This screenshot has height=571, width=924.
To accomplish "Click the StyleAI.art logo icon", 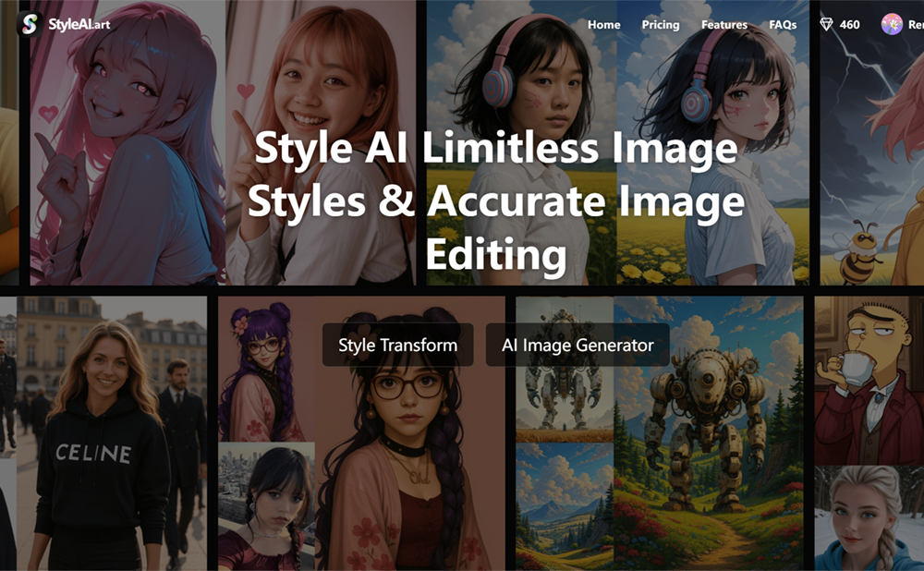I will click(x=30, y=24).
